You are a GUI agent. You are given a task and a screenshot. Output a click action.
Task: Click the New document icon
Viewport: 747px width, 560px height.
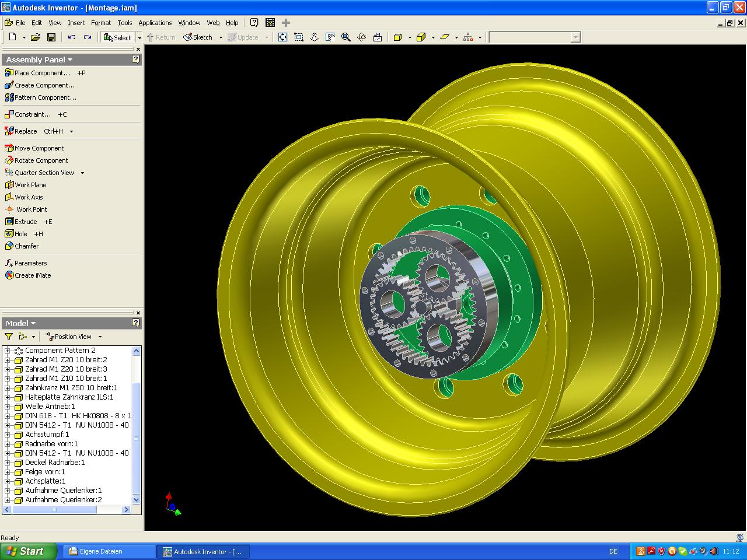pyautogui.click(x=12, y=37)
